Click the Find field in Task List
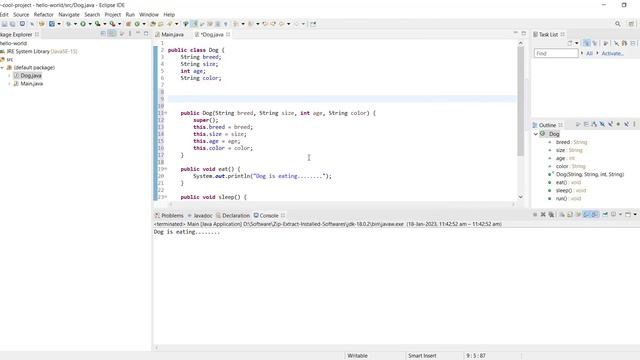The height and width of the screenshot is (360, 640). [x=556, y=53]
